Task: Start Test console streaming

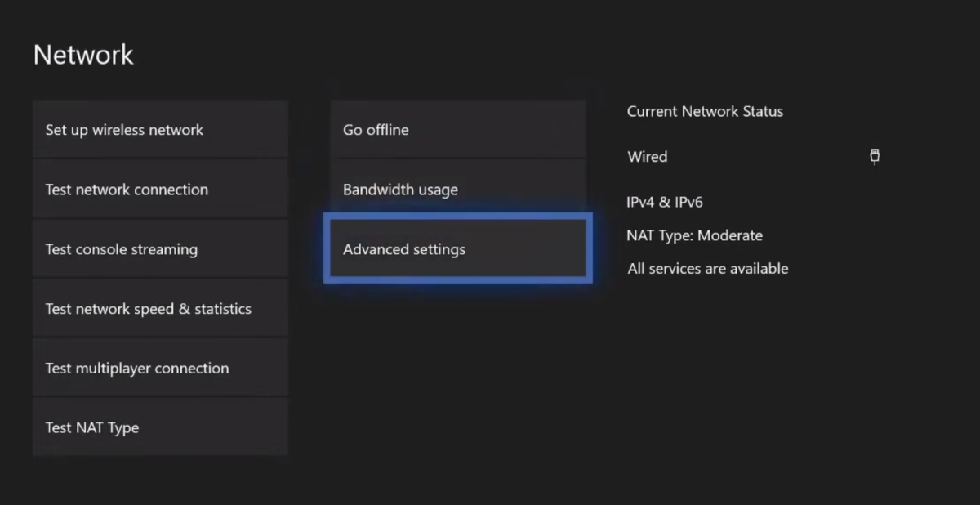Action: point(160,248)
